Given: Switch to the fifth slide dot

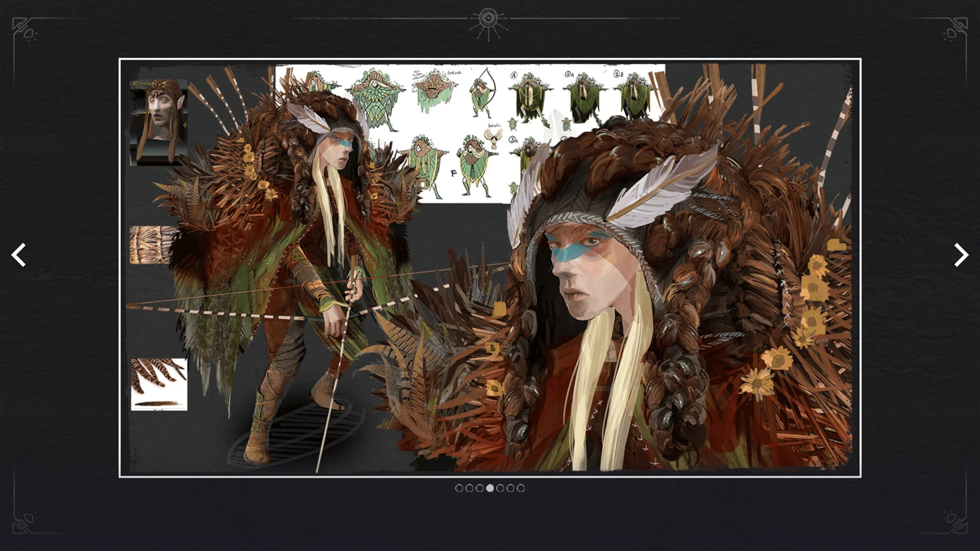Looking at the screenshot, I should tap(500, 488).
